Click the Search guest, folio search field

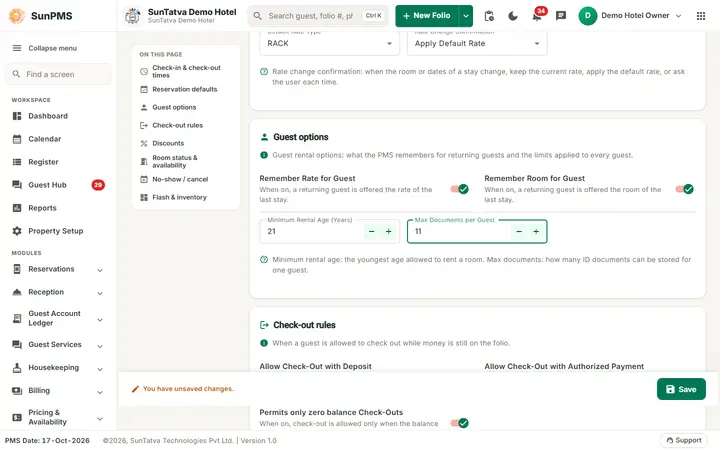point(318,16)
